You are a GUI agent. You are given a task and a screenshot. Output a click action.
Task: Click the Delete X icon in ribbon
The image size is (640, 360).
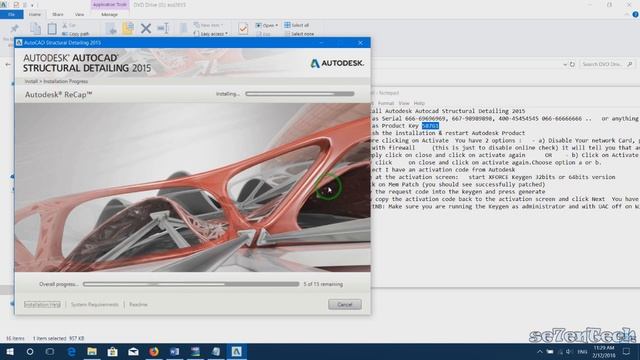146,28
